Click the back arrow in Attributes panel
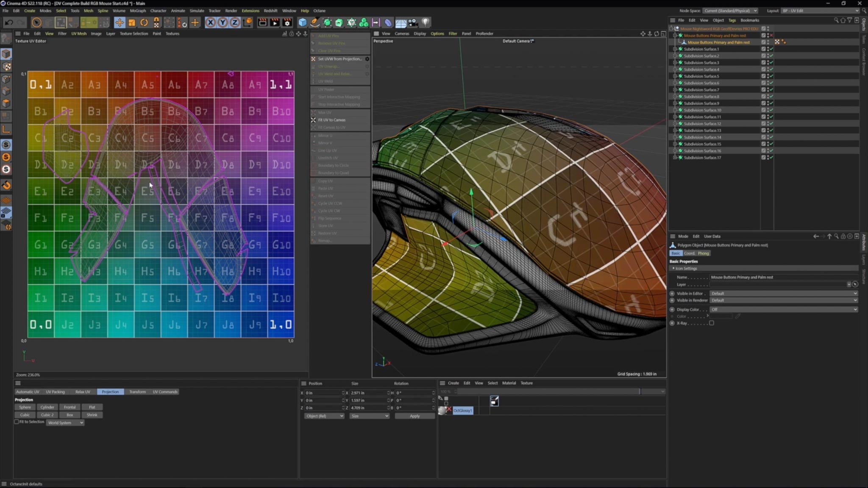Viewport: 868px width, 488px height. point(816,236)
